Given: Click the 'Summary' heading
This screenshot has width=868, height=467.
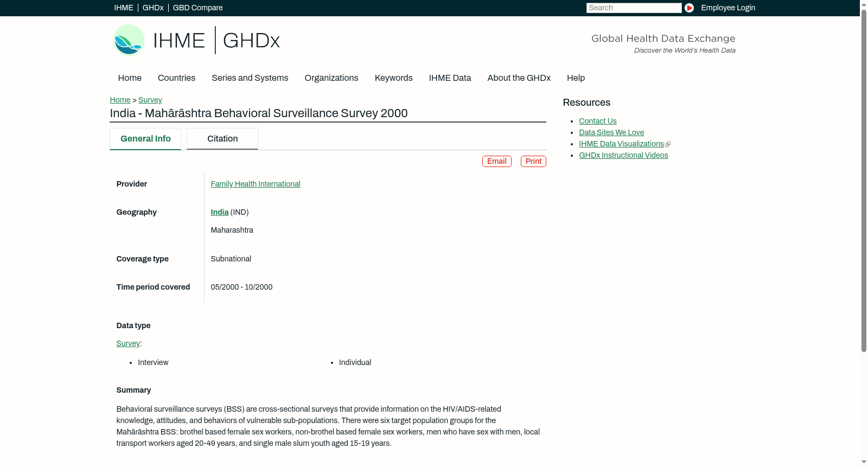Looking at the screenshot, I should pyautogui.click(x=133, y=391).
